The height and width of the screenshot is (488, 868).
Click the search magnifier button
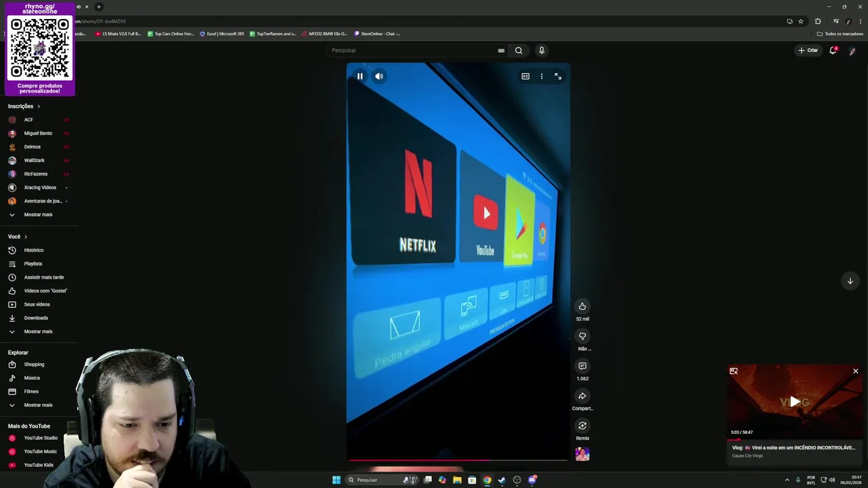tap(519, 50)
